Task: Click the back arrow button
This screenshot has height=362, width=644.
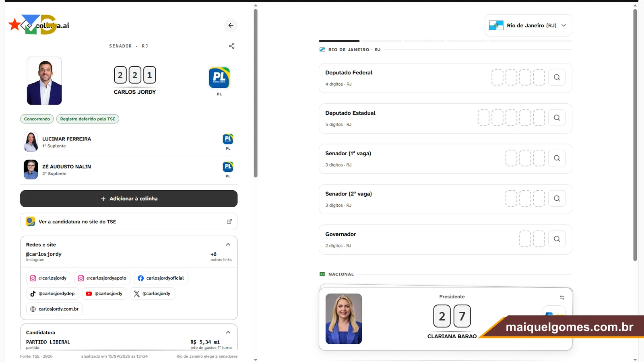Action: pos(231,25)
